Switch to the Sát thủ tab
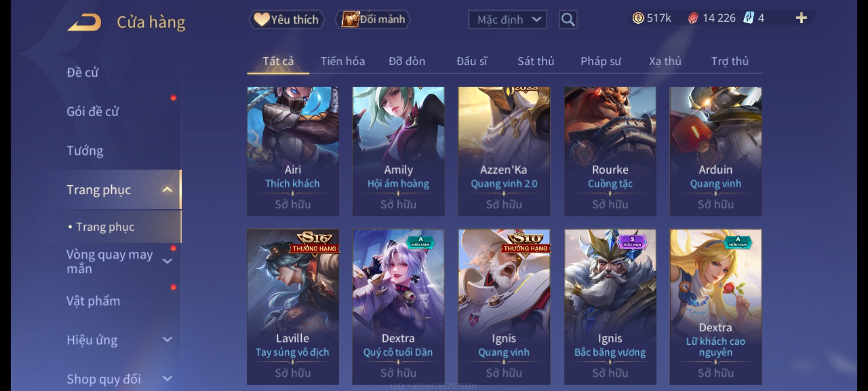868x391 pixels. click(536, 61)
